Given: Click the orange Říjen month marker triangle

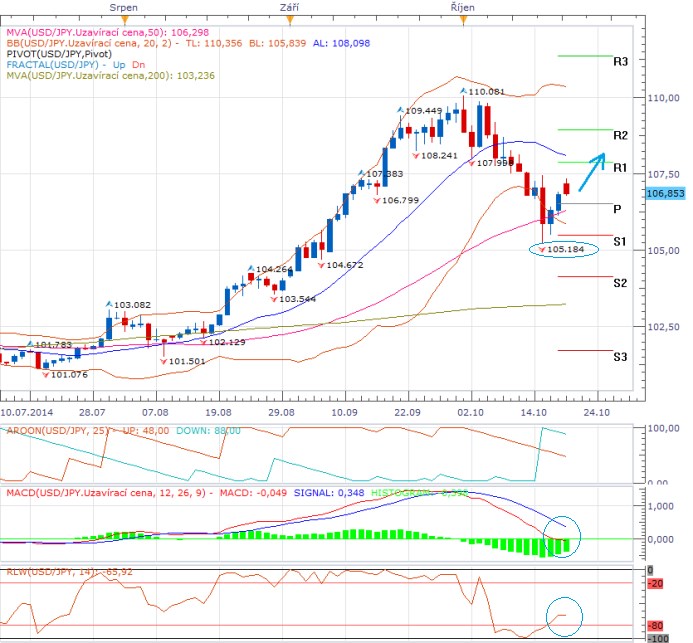Looking at the screenshot, I should point(462,19).
